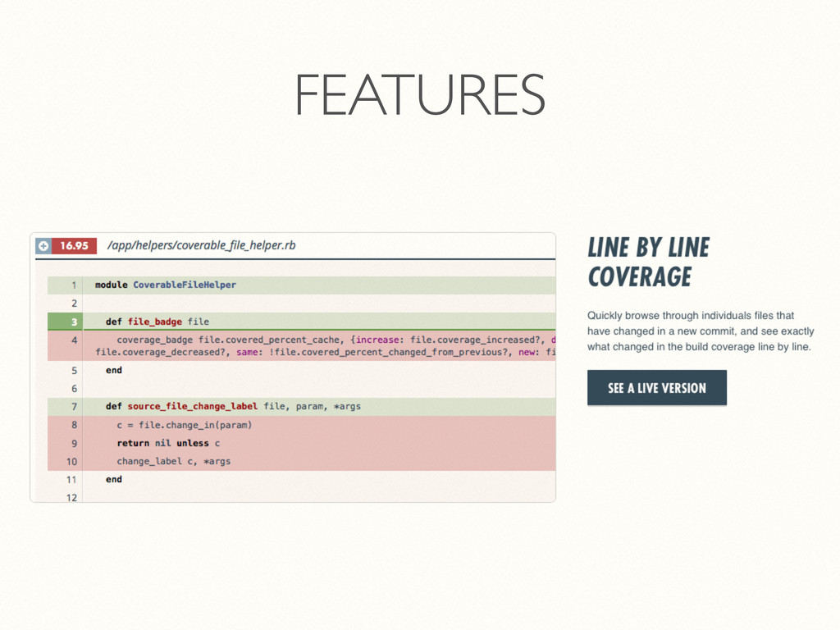Viewport: 840px width, 630px height.
Task: Click line number 4 in the gutter
Action: [x=74, y=340]
